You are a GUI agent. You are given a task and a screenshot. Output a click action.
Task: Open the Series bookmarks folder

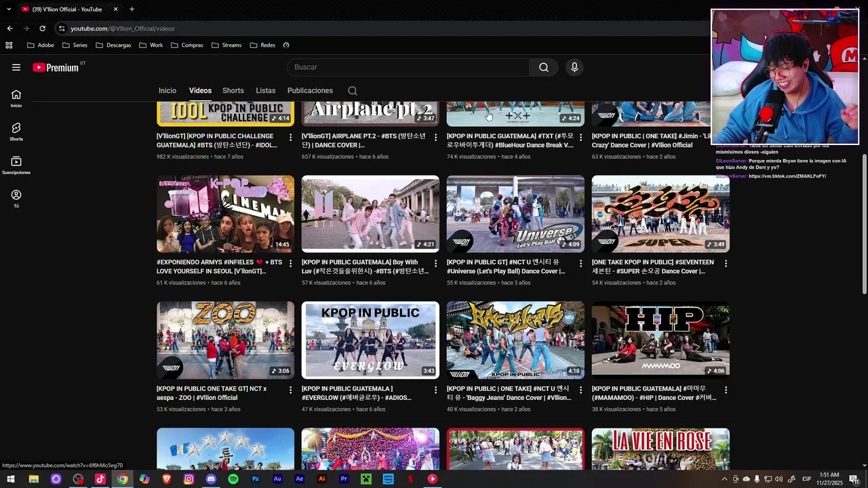point(75,45)
